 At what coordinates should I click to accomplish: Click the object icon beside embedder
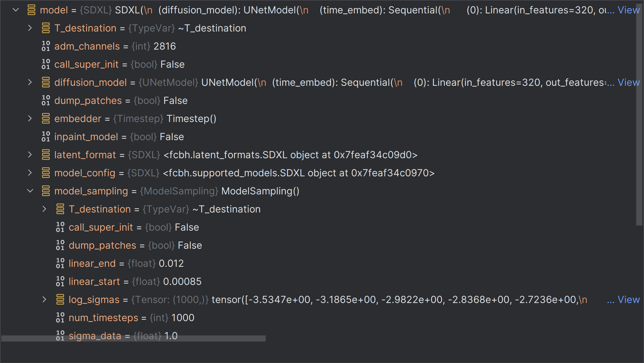(46, 119)
